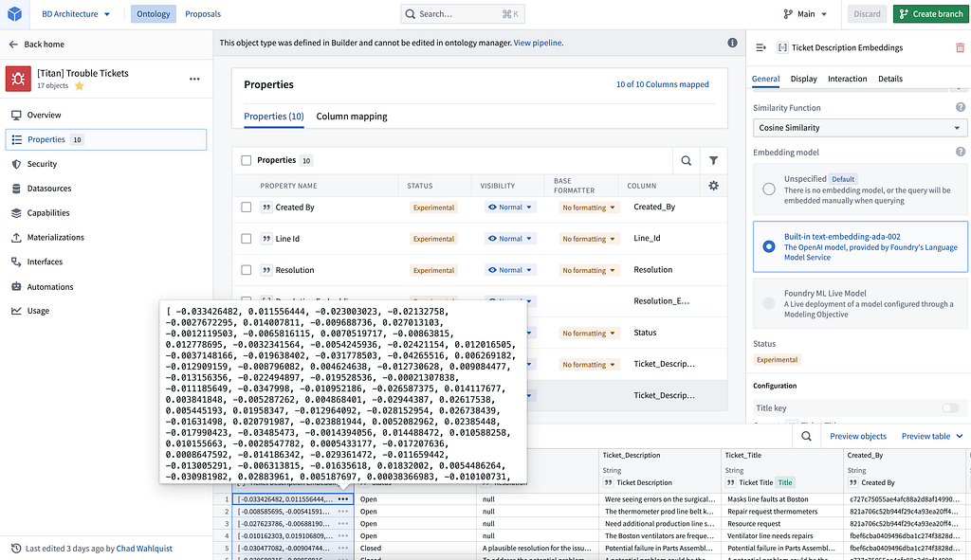The height and width of the screenshot is (560, 971).
Task: Toggle the Title key switch
Action: point(950,407)
